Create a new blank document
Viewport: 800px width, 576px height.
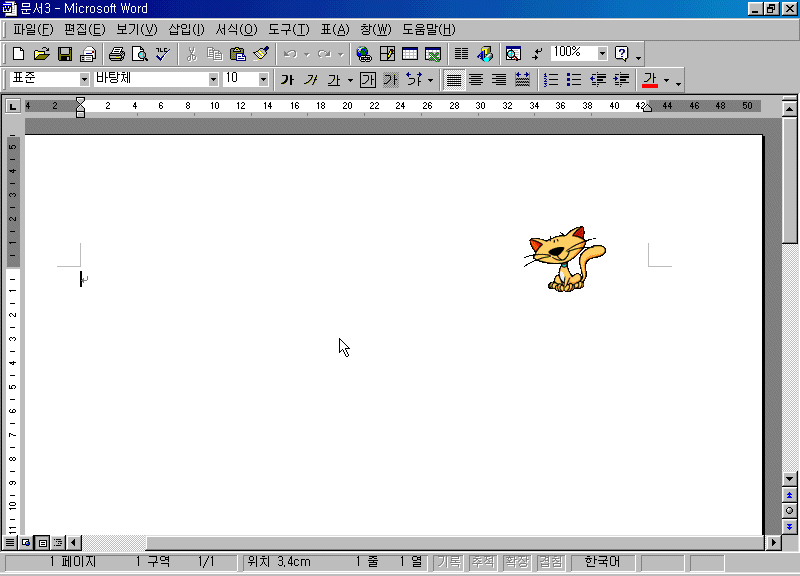point(18,54)
